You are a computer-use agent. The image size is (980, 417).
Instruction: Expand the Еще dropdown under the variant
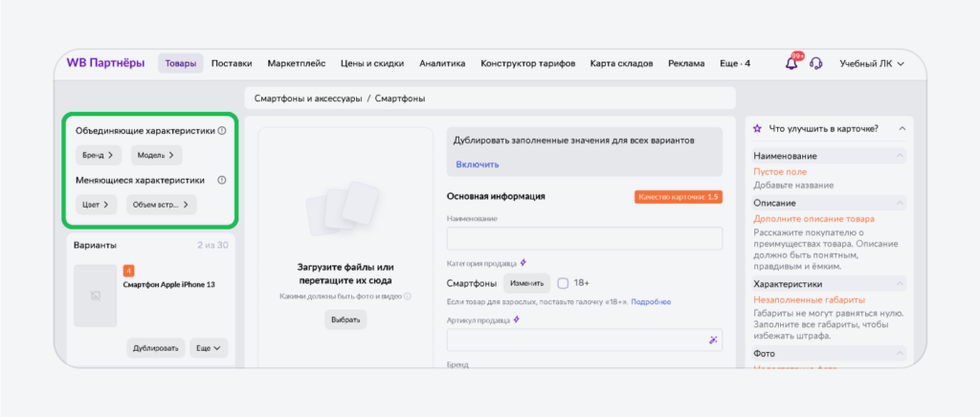209,348
